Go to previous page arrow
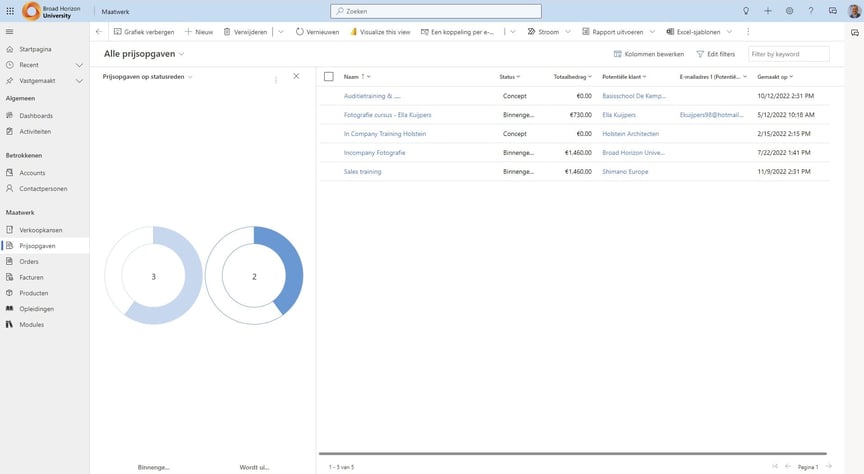This screenshot has width=864, height=474. tap(788, 466)
